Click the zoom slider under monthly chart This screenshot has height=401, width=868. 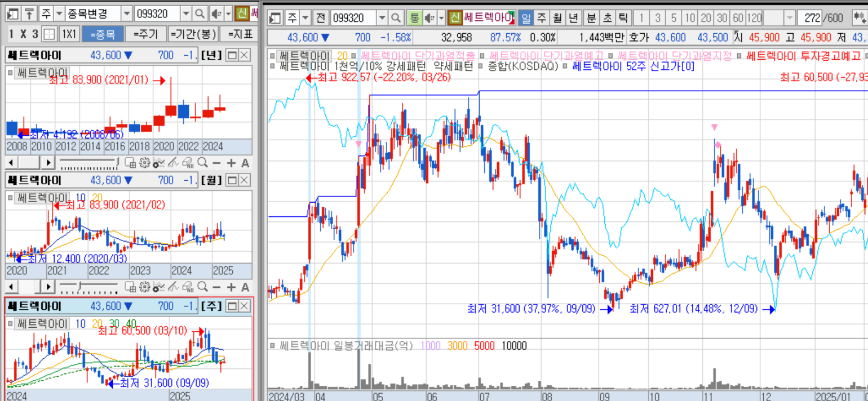90,287
